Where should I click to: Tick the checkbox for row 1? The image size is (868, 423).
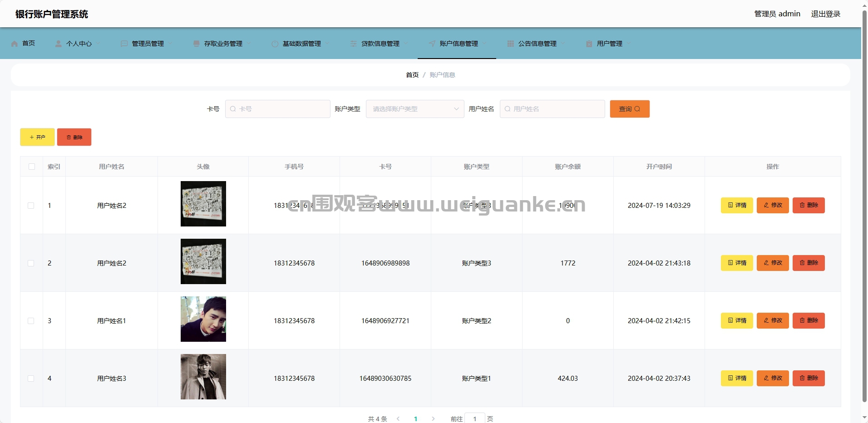click(31, 206)
